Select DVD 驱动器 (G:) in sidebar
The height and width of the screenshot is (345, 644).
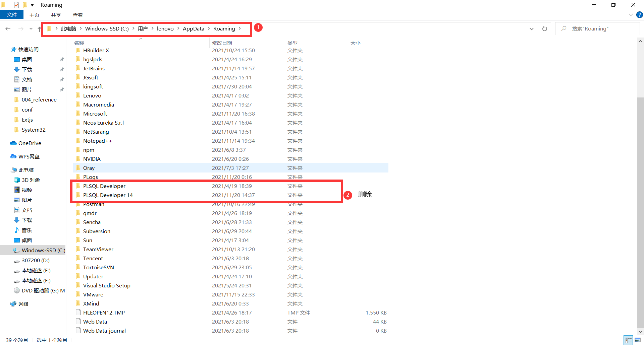39,291
